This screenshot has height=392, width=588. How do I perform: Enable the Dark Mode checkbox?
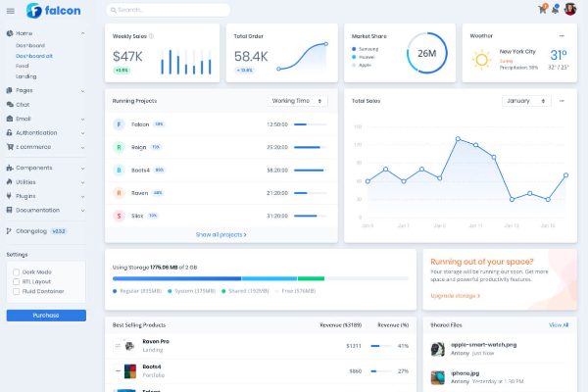[x=16, y=271]
